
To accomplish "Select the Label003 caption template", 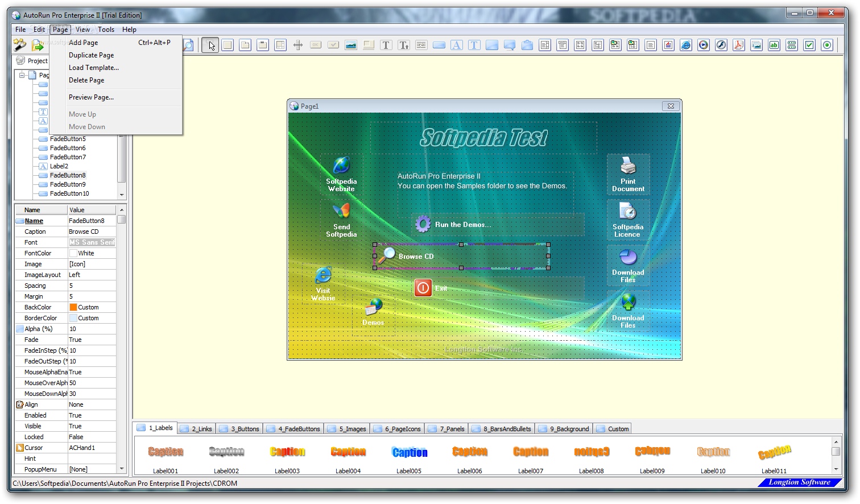I will tap(287, 457).
